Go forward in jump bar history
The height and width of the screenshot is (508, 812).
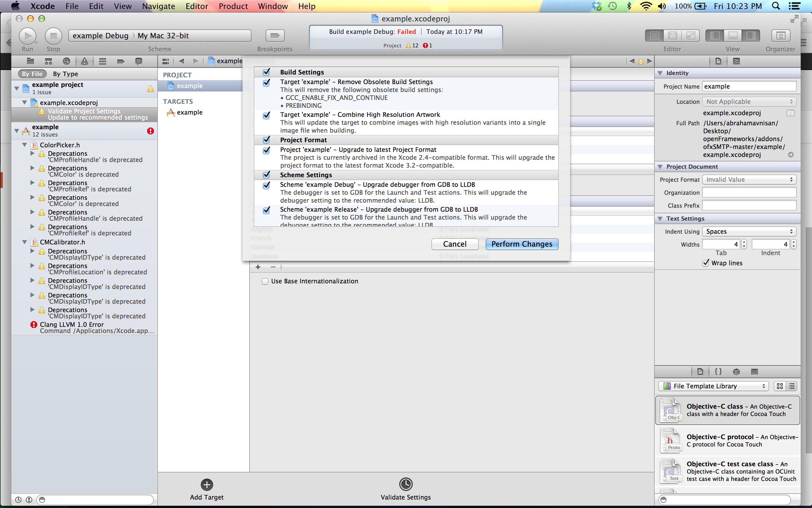pyautogui.click(x=196, y=61)
